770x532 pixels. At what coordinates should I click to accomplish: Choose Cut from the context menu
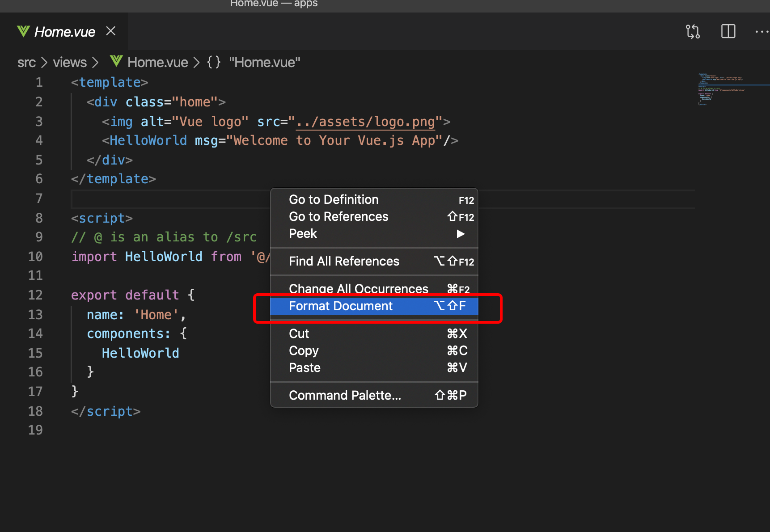374,334
